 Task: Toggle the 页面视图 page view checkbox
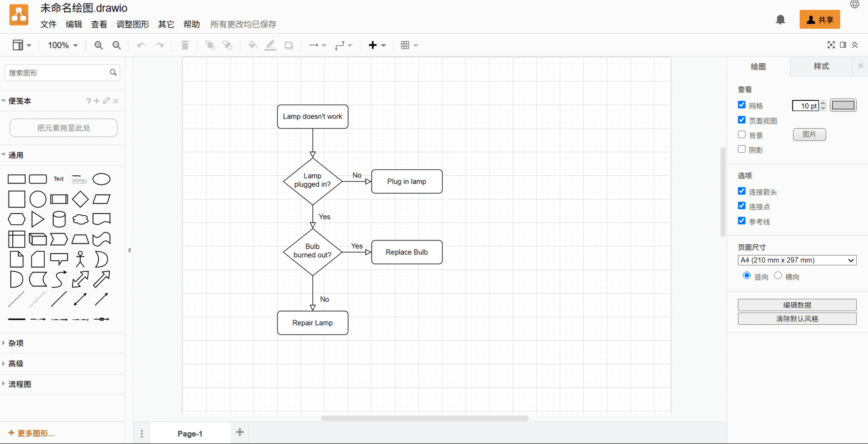click(x=742, y=120)
